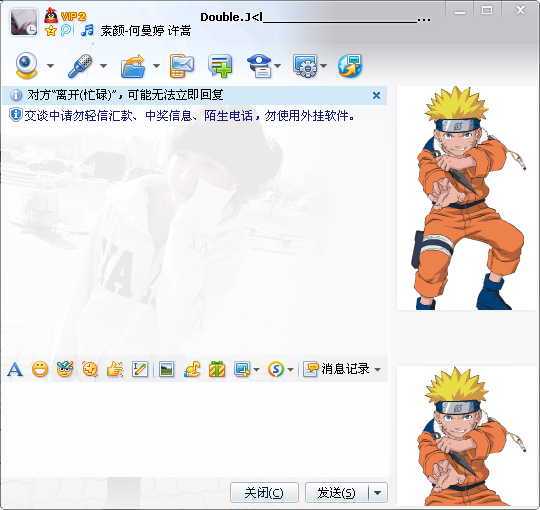Create a discussion group with plus icon

pyautogui.click(x=220, y=66)
